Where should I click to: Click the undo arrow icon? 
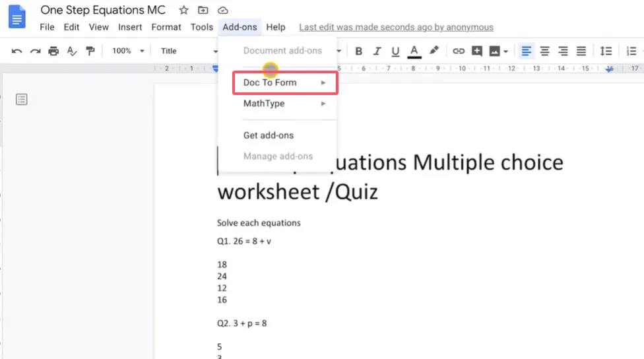16,51
